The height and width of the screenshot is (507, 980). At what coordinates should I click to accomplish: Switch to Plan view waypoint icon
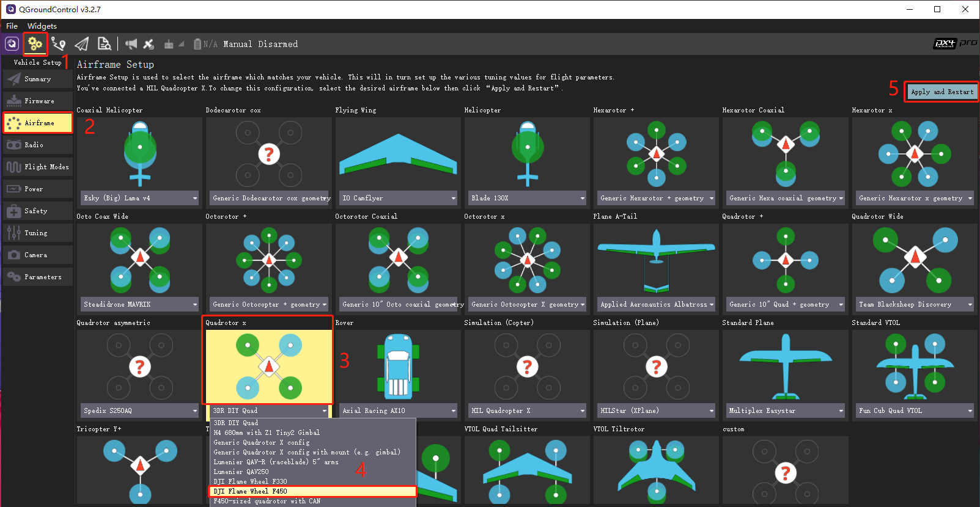click(x=59, y=44)
